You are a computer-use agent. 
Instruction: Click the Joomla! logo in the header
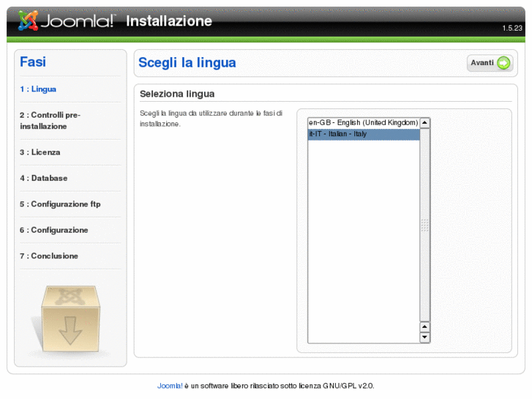67,20
